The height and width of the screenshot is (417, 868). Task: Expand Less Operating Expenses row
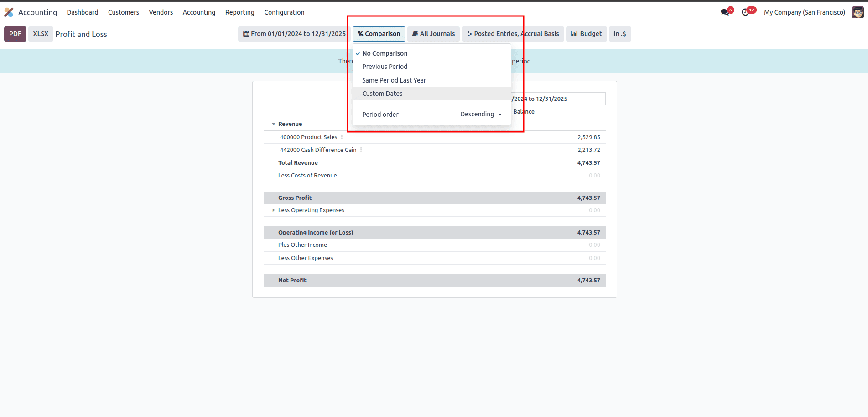coord(274,210)
